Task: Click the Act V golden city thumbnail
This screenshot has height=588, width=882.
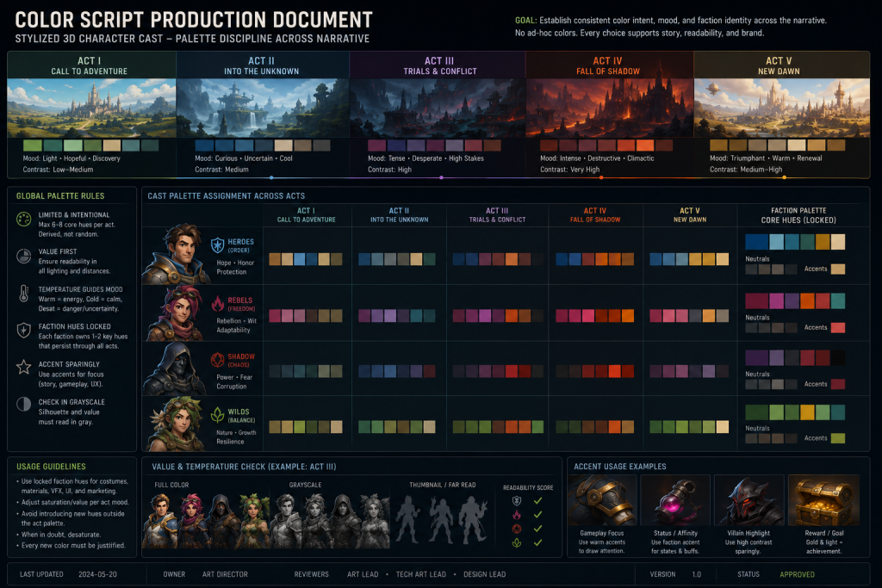Action: (782, 108)
